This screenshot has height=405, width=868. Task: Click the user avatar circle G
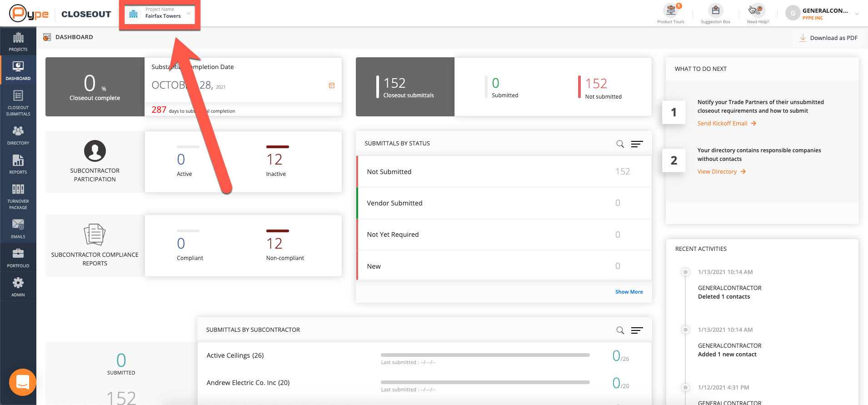click(793, 13)
